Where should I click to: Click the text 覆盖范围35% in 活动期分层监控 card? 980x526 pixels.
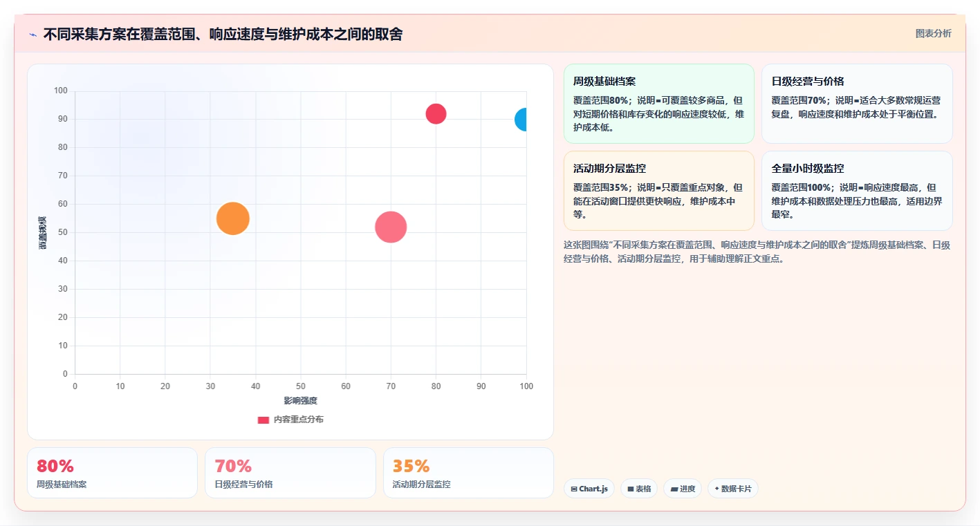click(x=600, y=187)
